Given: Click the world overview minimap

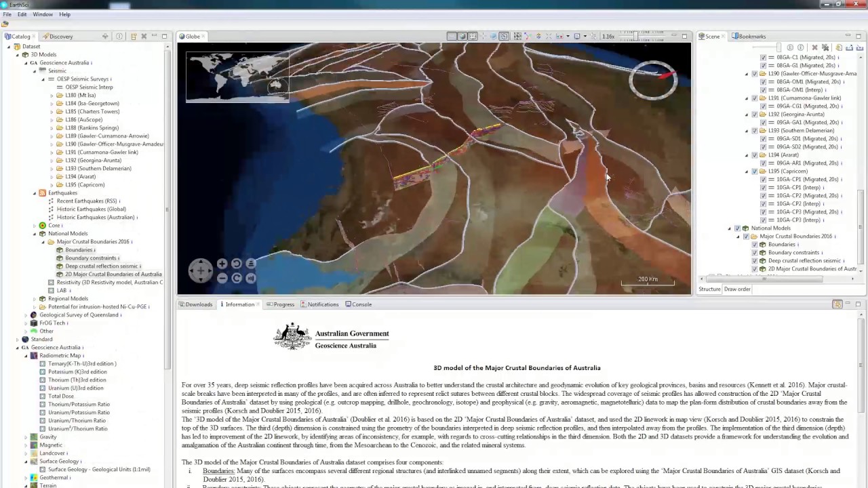Looking at the screenshot, I should pyautogui.click(x=237, y=77).
